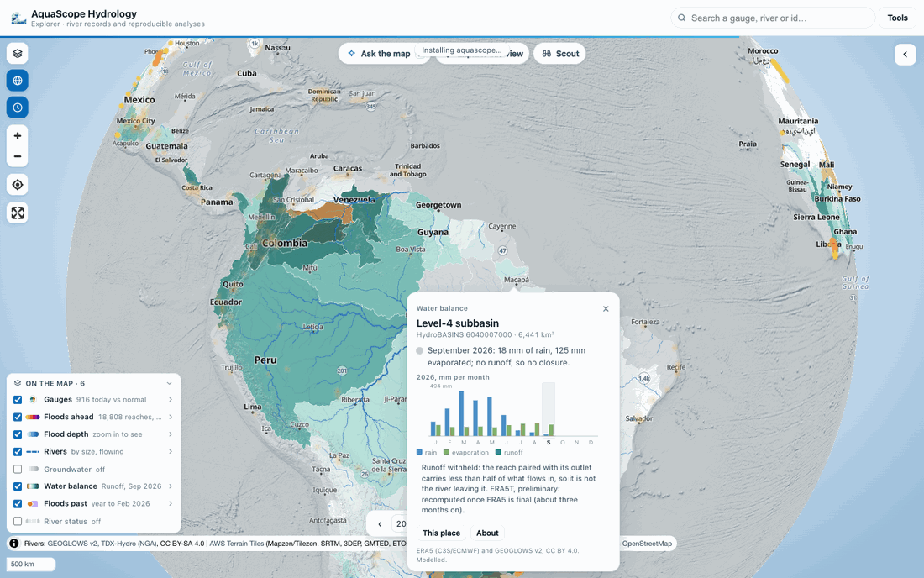The height and width of the screenshot is (578, 924).
Task: Click the locate-me crosshair button
Action: [x=18, y=185]
